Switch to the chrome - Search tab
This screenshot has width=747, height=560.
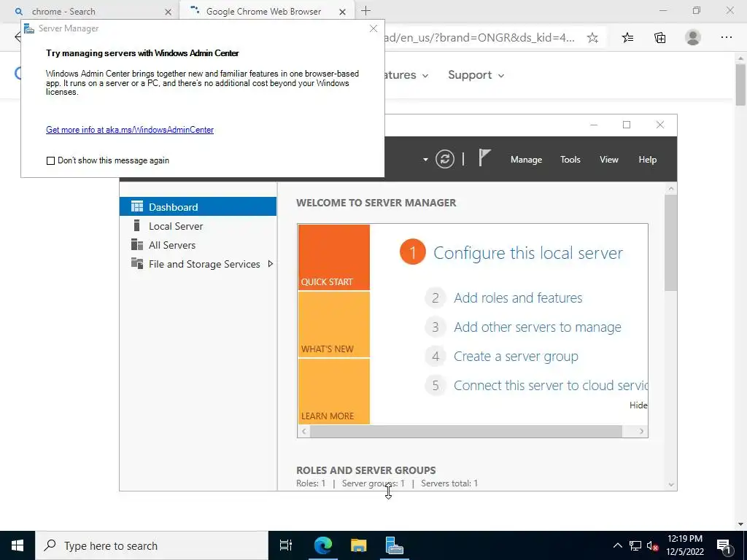click(90, 12)
